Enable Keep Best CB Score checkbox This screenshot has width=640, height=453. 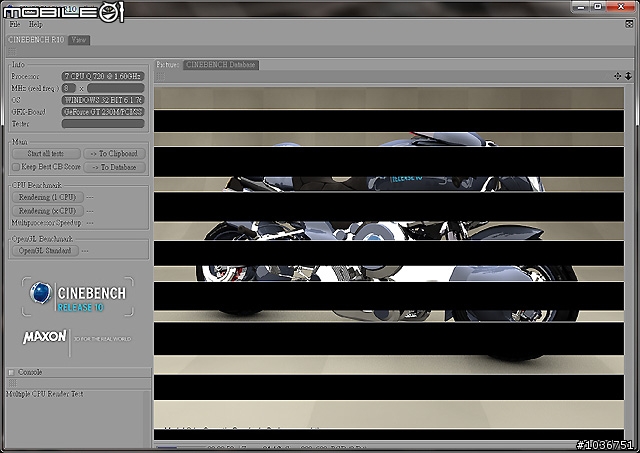click(x=16, y=167)
